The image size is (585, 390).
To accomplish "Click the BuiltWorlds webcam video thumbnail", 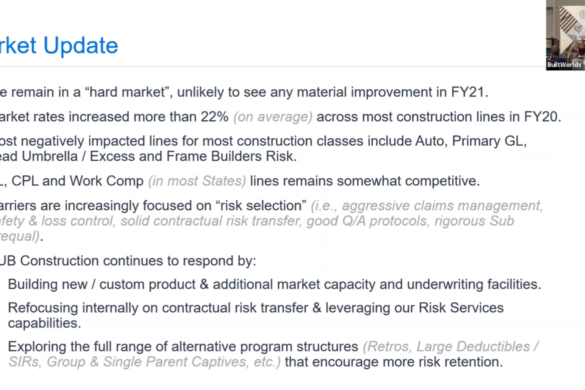I will tap(566, 35).
